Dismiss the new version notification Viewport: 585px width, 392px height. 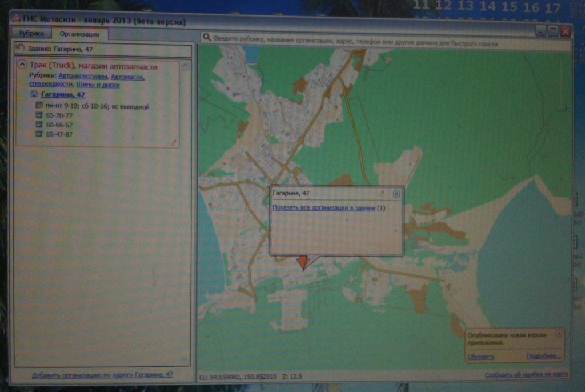[559, 332]
